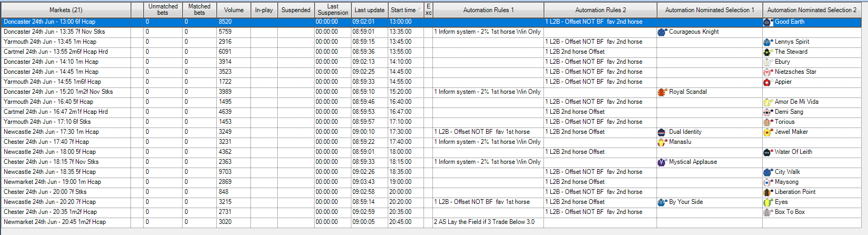Click the Automation Nominated Selection 2 header
Viewport: 868px width, 235px height.
(x=812, y=10)
